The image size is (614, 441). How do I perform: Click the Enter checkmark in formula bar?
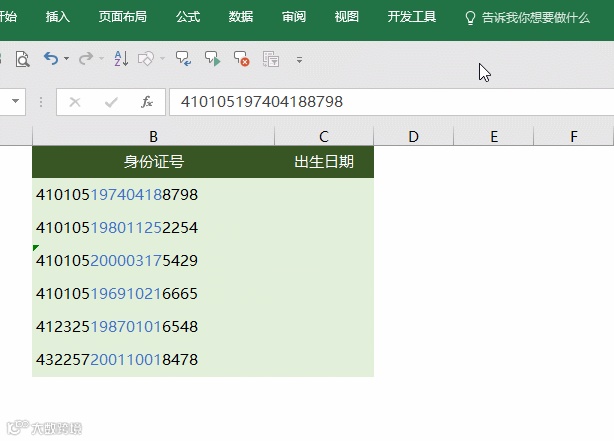[111, 102]
